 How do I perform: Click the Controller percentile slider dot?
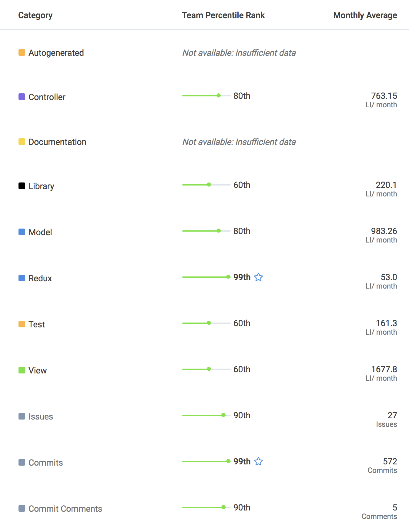point(219,95)
